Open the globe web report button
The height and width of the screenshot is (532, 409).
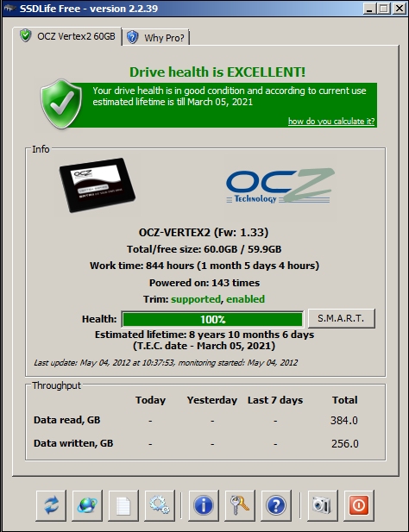(x=87, y=505)
